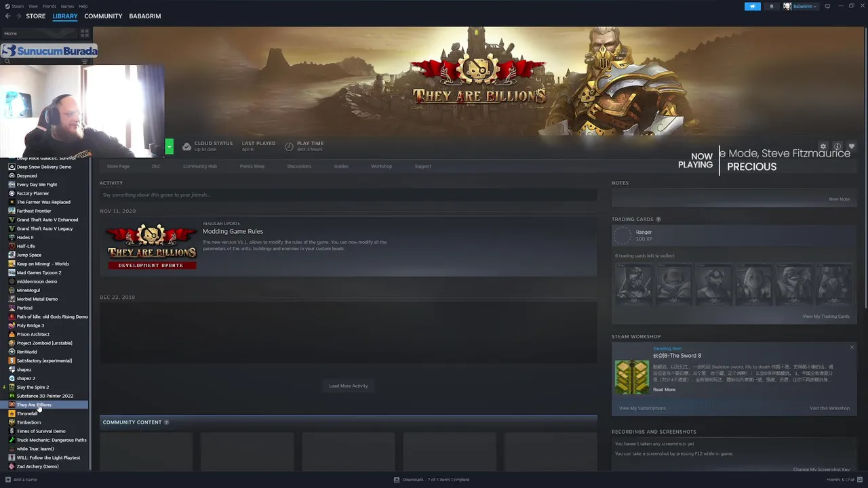This screenshot has height=488, width=868.
Task: Open Trading Cards help question mark
Action: [658, 219]
